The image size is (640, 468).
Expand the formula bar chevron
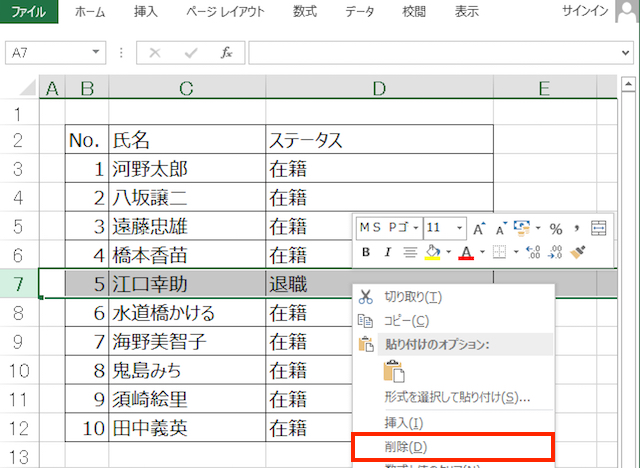point(627,52)
